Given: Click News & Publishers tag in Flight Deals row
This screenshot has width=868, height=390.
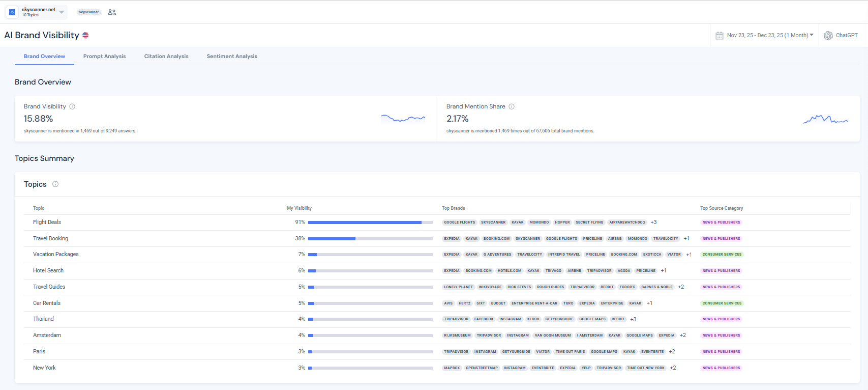Looking at the screenshot, I should point(721,222).
